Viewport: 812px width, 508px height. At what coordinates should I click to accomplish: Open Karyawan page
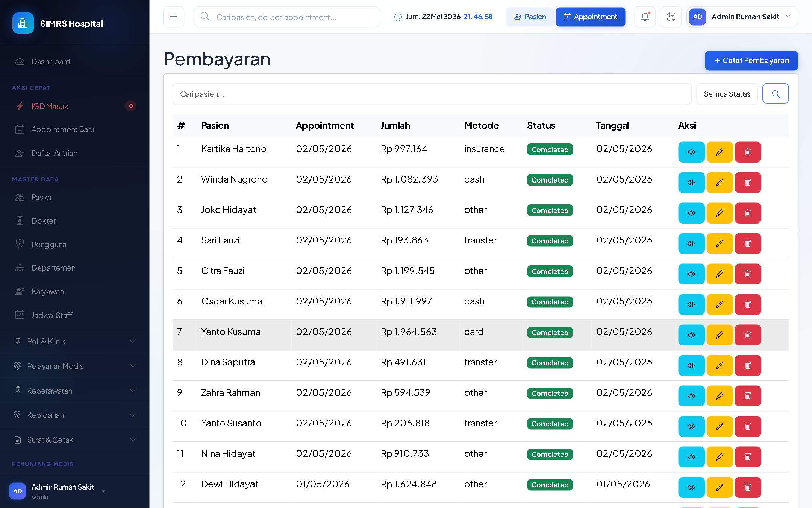point(75,292)
